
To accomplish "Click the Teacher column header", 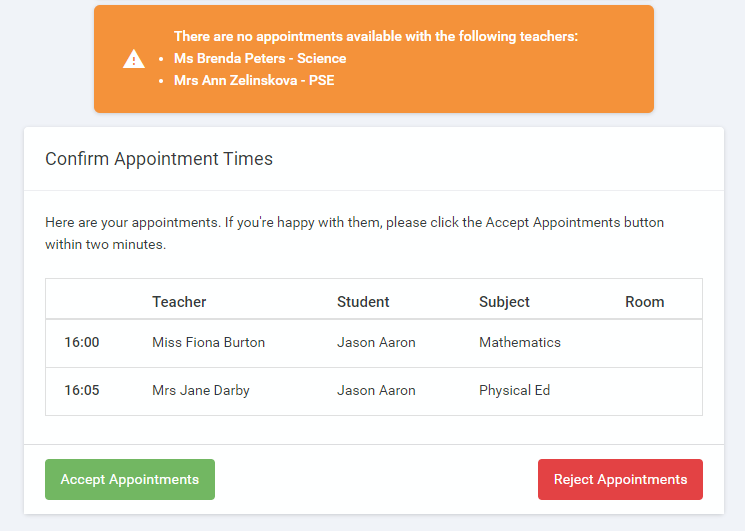I will coord(179,301).
